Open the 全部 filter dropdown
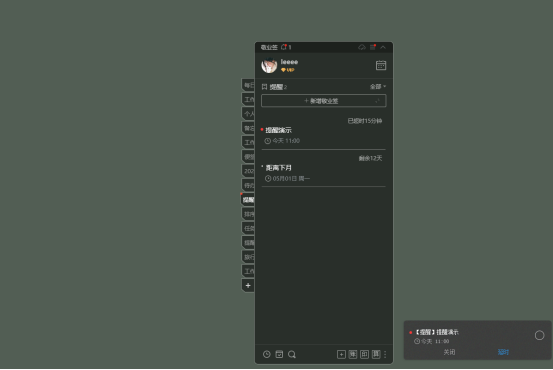553x370 pixels. click(378, 86)
